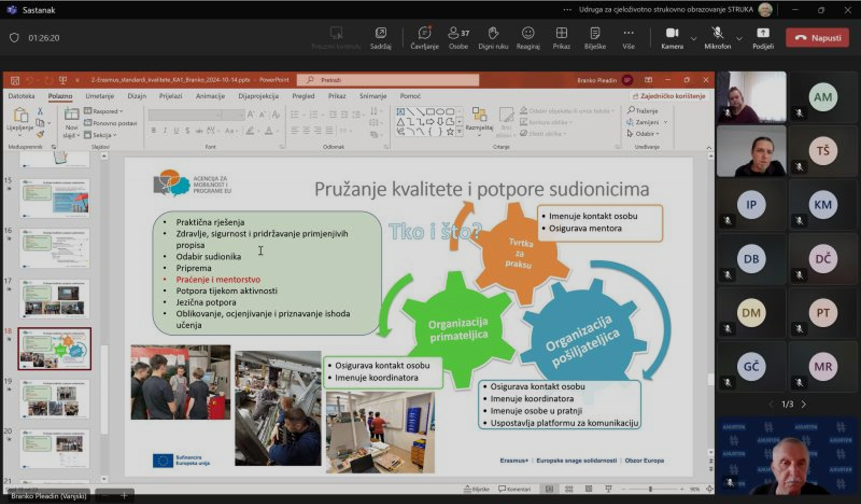This screenshot has height=504, width=861.
Task: Click the KM participant avatar
Action: 823,205
